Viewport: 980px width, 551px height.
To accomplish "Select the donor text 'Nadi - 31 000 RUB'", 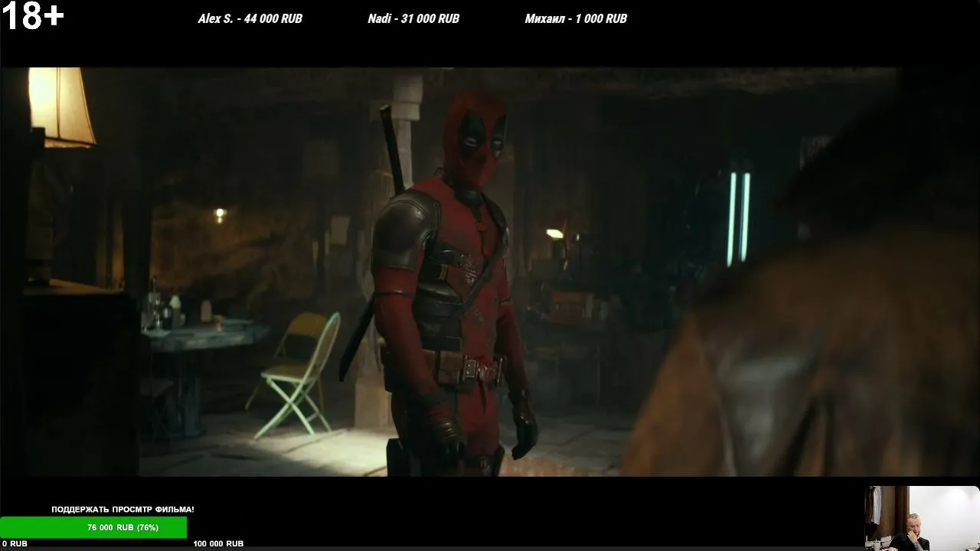I will [x=413, y=18].
